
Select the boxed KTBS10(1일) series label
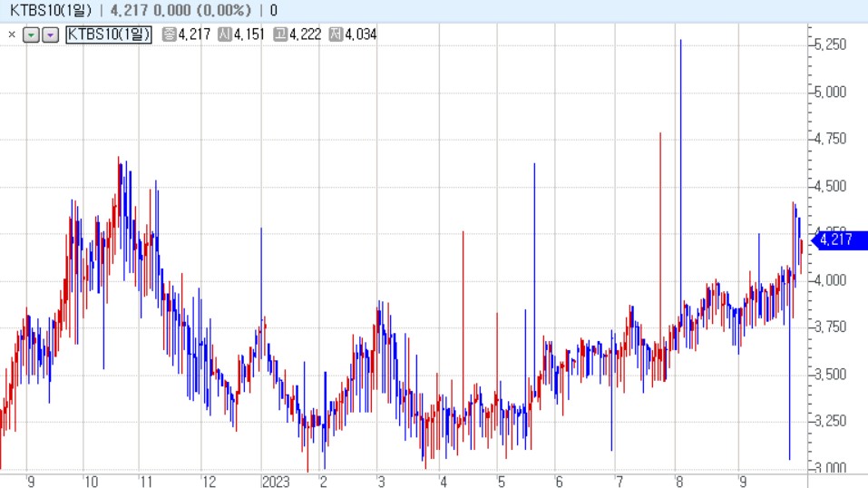pos(109,34)
